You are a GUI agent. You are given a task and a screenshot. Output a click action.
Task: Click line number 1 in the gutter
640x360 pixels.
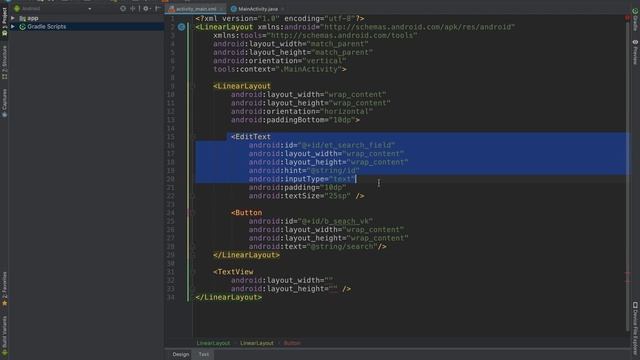tap(172, 19)
